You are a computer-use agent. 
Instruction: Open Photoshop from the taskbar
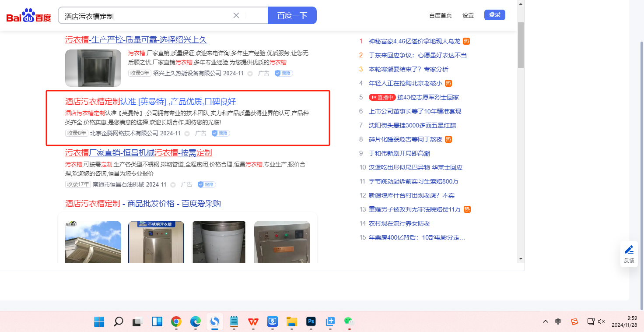pos(311,322)
